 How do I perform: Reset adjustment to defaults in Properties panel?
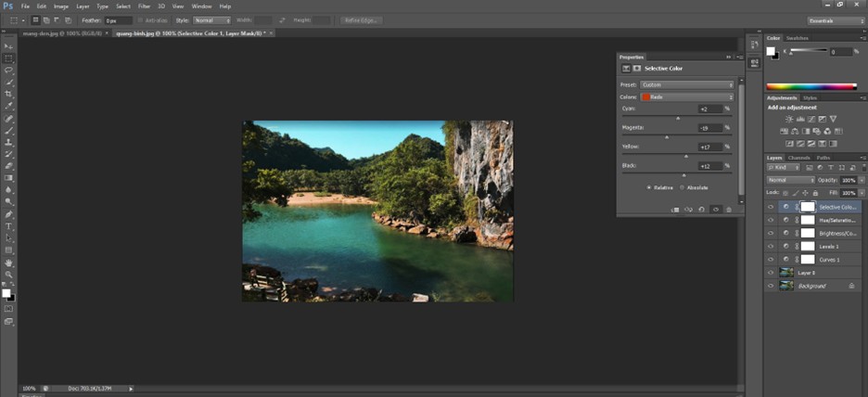click(x=701, y=210)
